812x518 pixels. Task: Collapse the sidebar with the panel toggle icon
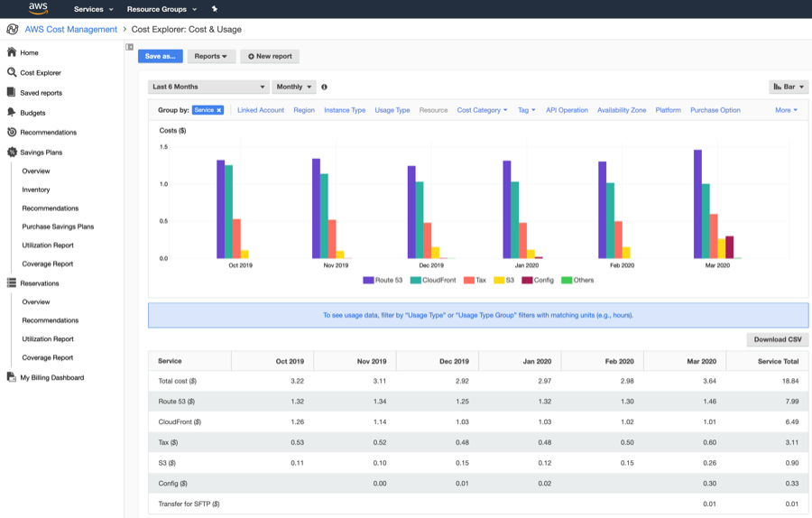[x=129, y=47]
